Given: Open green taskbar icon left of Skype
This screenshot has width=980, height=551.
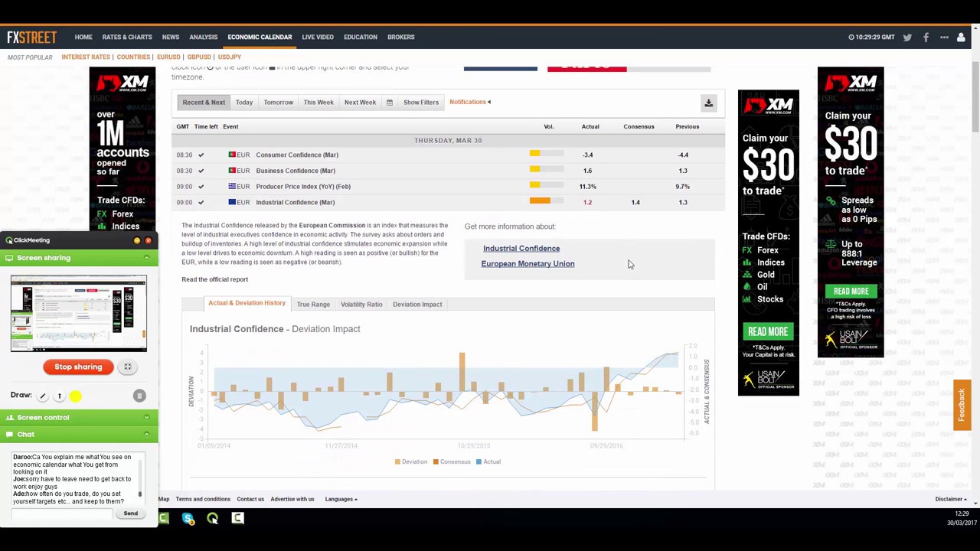Looking at the screenshot, I should (164, 519).
